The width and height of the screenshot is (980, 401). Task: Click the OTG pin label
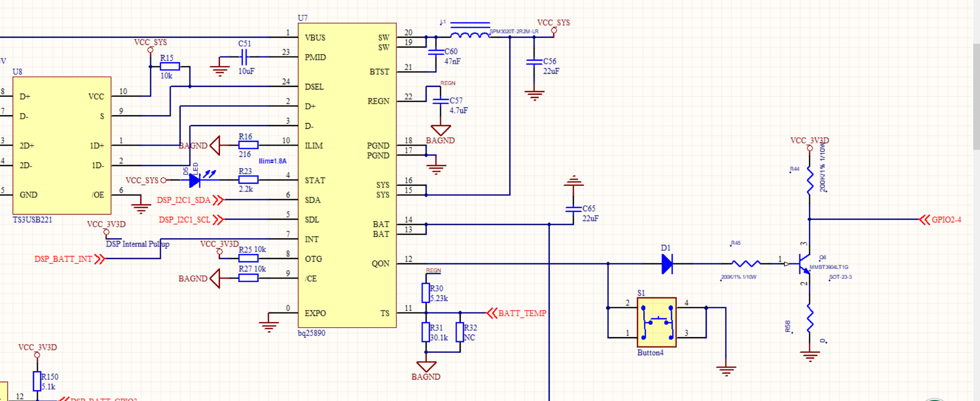tap(313, 259)
